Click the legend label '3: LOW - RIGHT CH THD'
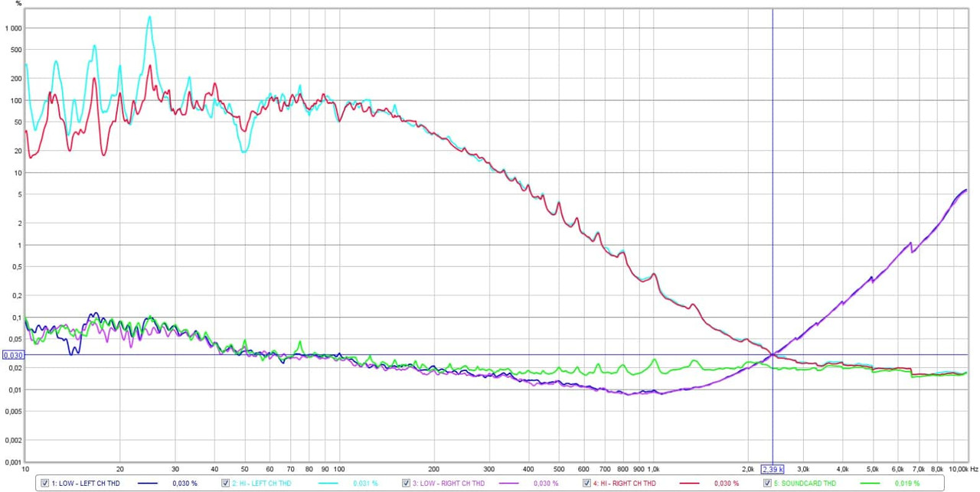 coord(449,484)
